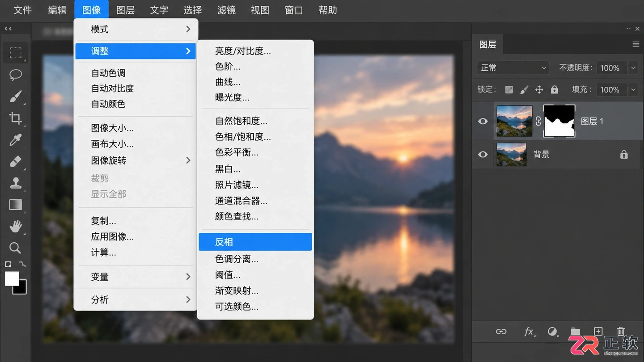Open the layers panel menu icon

636,44
